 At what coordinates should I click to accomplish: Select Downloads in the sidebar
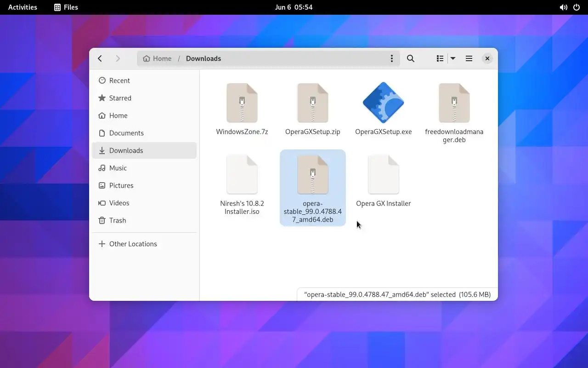click(144, 150)
